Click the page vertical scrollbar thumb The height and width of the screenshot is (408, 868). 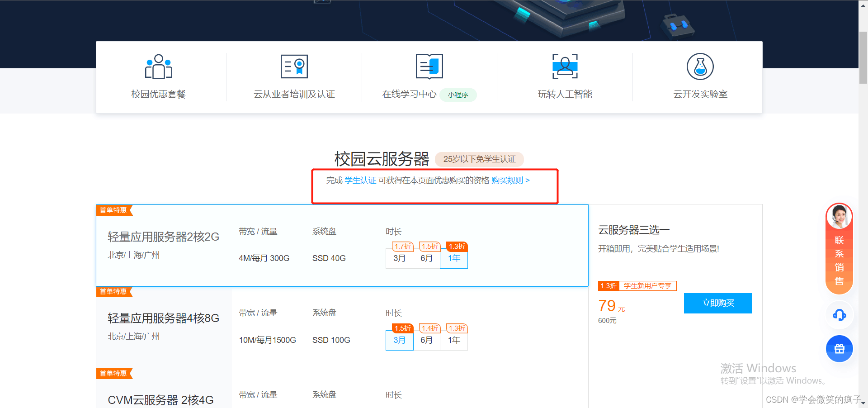point(863,57)
